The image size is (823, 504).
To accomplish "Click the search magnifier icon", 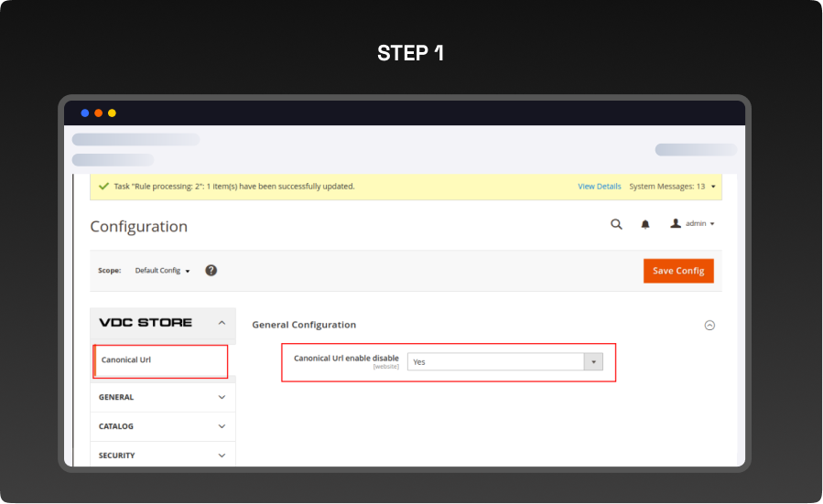I will pyautogui.click(x=616, y=224).
